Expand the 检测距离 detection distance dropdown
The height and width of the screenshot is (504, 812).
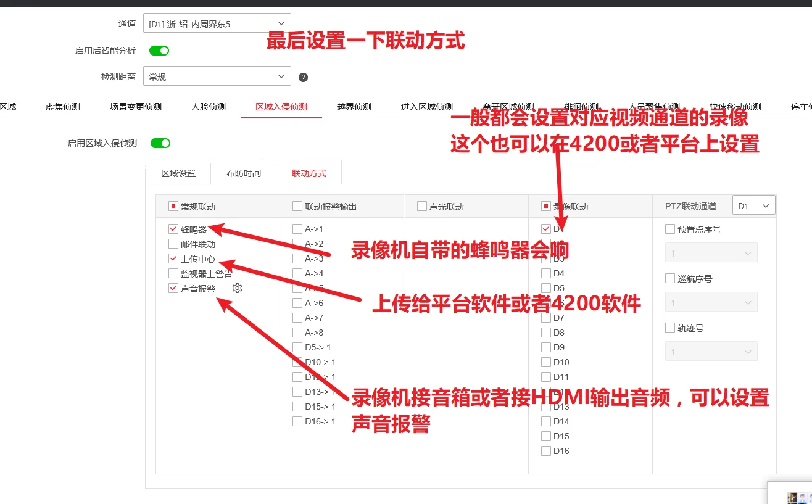pos(217,76)
